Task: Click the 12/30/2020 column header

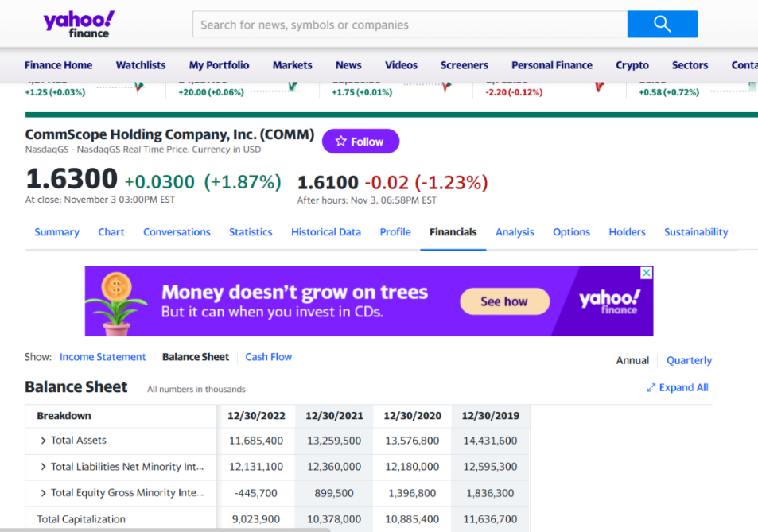Action: (x=412, y=416)
